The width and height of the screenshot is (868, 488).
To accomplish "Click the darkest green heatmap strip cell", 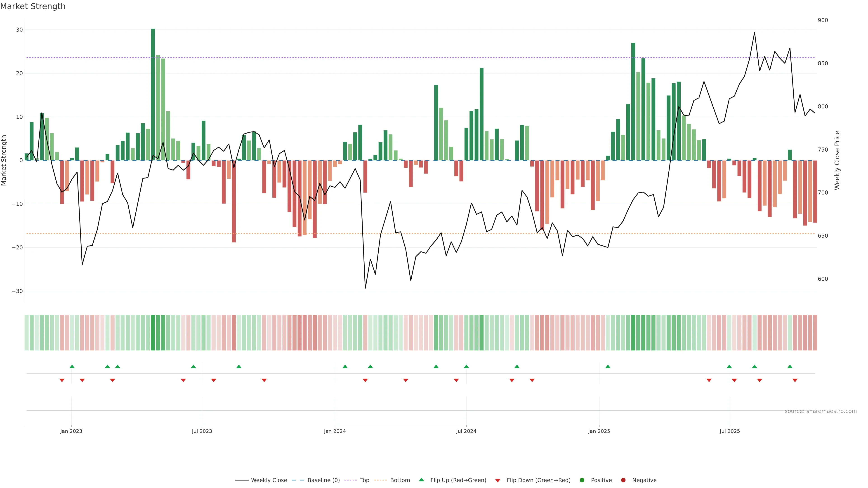I will click(153, 333).
